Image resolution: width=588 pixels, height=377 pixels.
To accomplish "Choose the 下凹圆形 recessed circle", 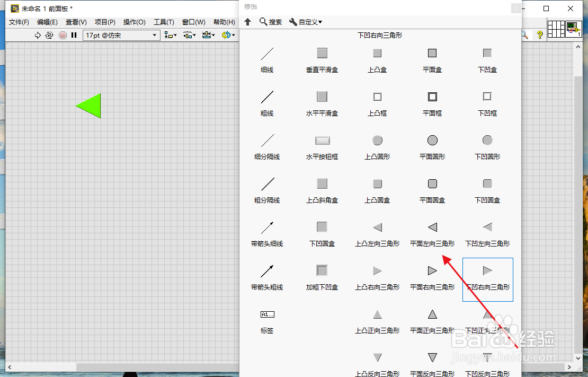I will tap(487, 146).
